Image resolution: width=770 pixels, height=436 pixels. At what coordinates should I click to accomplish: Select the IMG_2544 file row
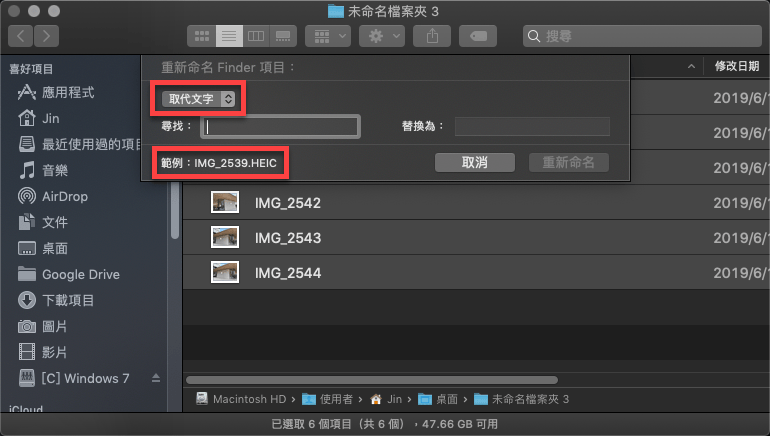[x=476, y=272]
